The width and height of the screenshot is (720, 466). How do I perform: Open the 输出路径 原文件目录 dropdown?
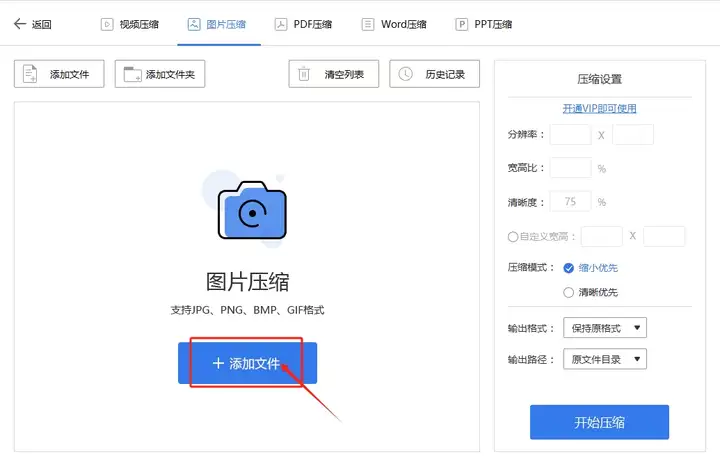(605, 359)
